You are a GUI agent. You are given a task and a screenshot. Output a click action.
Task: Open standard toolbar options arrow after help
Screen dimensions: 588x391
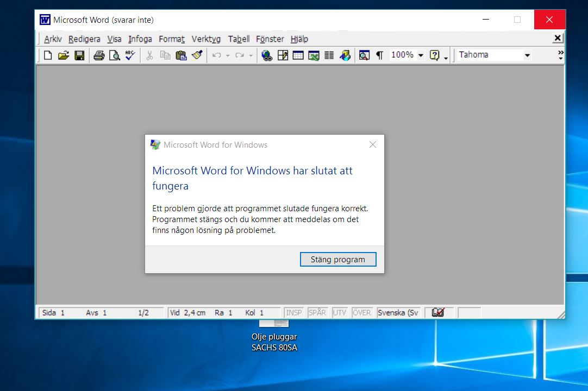tap(446, 58)
